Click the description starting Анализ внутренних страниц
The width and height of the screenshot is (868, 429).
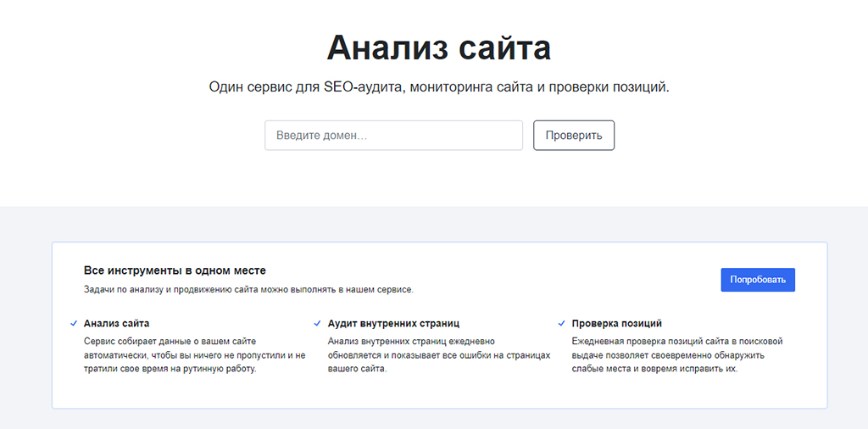(438, 355)
